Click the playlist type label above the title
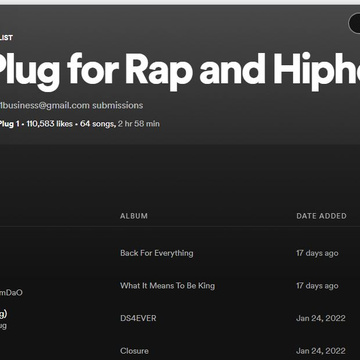The image size is (360, 360). click(6, 38)
